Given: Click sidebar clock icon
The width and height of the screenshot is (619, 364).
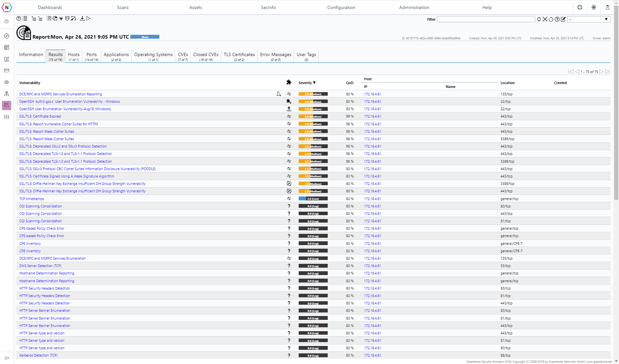Looking at the screenshot, I should pos(6,22).
